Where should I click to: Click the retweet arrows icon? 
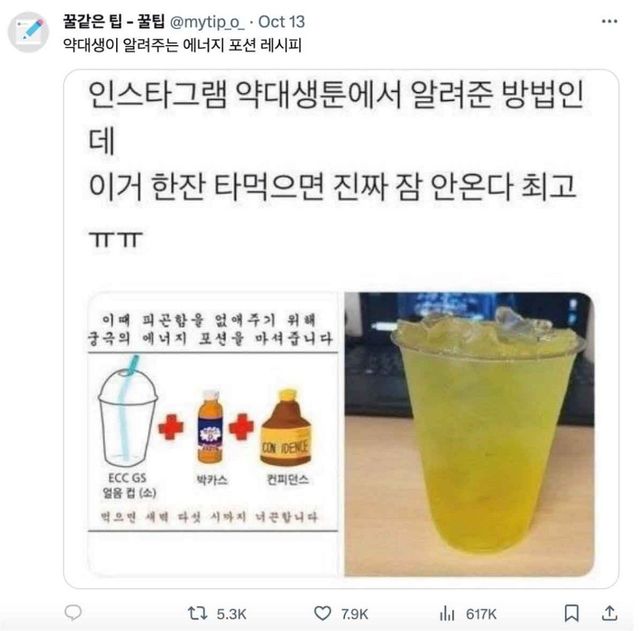pyautogui.click(x=198, y=613)
